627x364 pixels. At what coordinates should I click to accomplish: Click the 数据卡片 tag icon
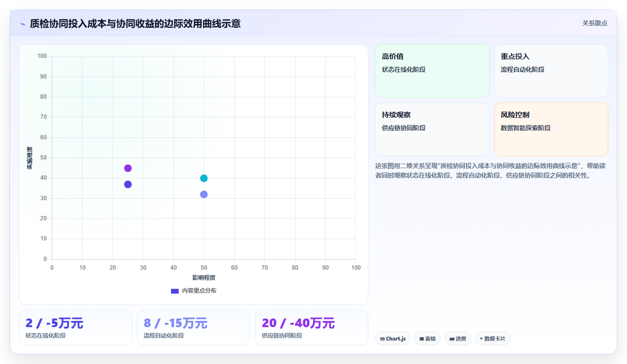point(481,339)
